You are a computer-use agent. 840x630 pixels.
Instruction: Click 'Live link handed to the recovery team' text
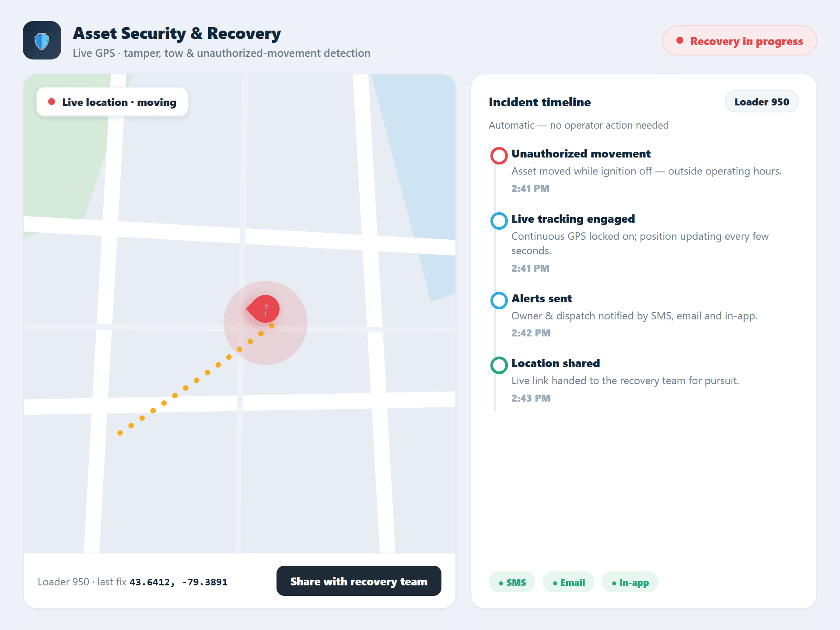[x=625, y=381]
